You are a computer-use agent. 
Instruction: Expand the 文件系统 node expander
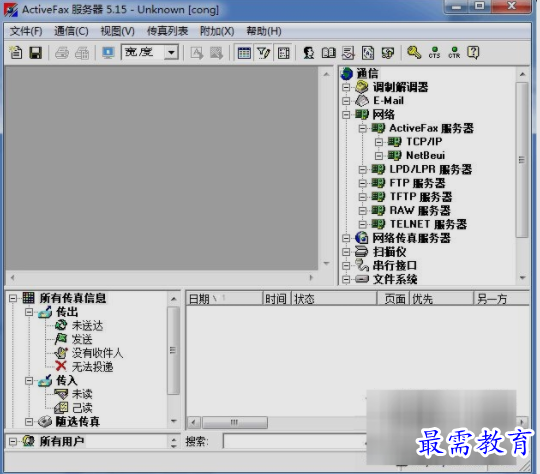point(346,279)
